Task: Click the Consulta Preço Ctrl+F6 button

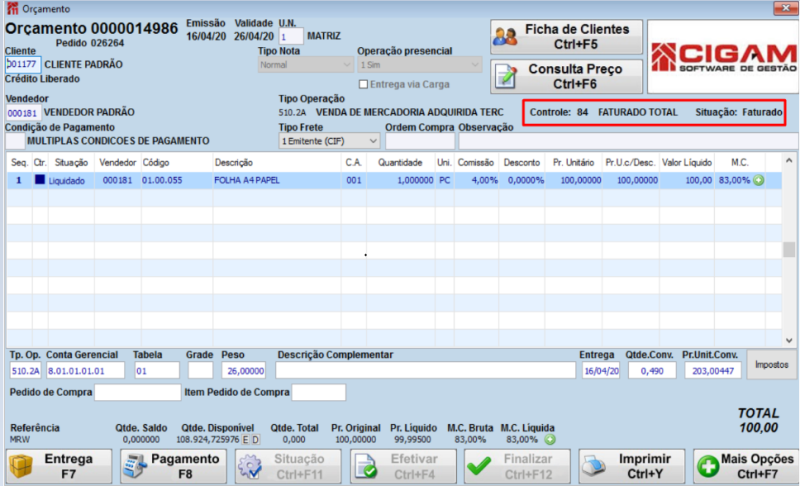Action: pos(566,76)
